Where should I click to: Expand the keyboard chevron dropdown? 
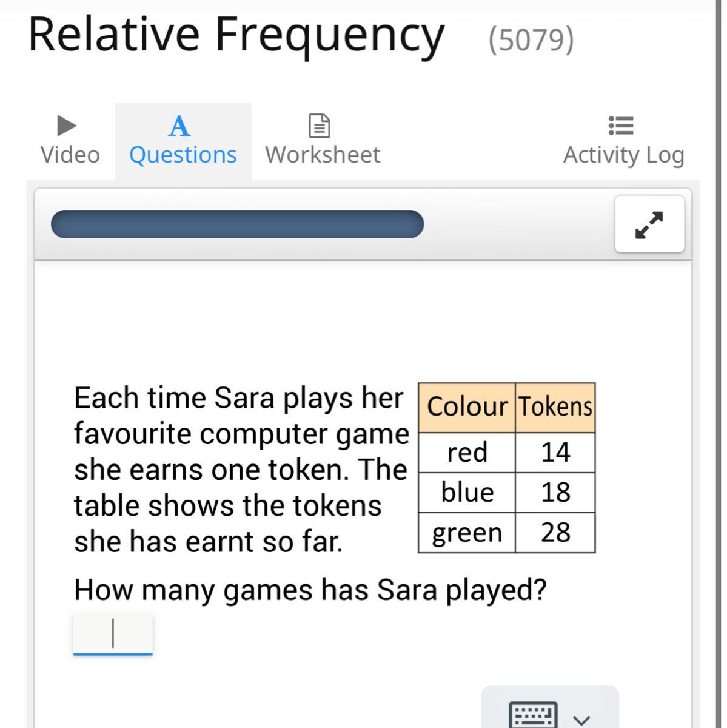click(581, 720)
